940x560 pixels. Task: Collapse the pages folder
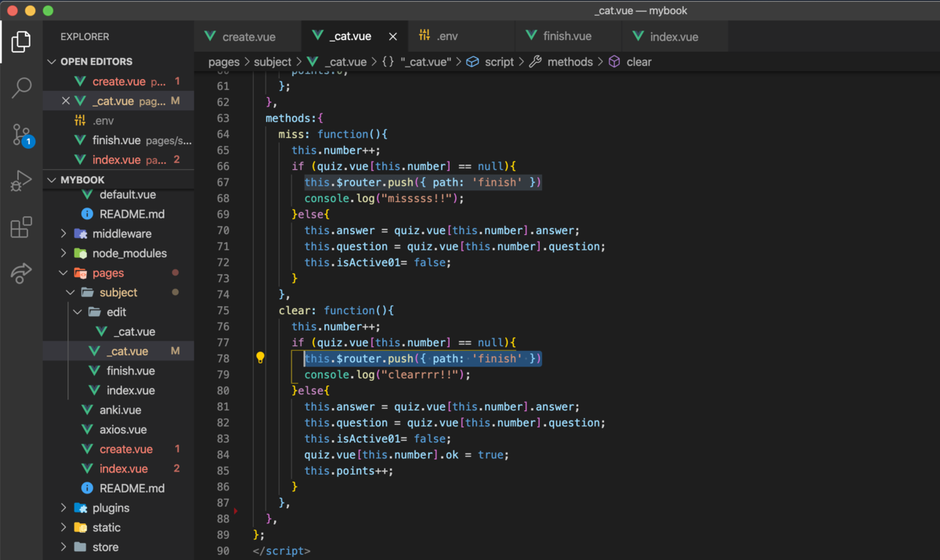pyautogui.click(x=64, y=273)
